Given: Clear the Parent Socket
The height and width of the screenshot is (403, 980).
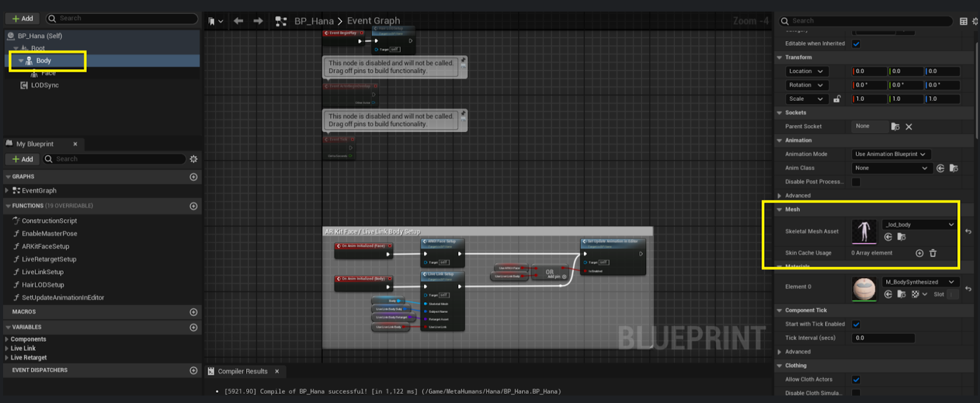Looking at the screenshot, I should 909,127.
